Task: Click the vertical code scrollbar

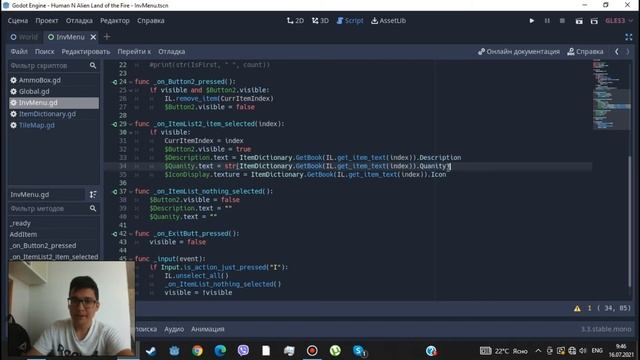Action: click(x=629, y=221)
